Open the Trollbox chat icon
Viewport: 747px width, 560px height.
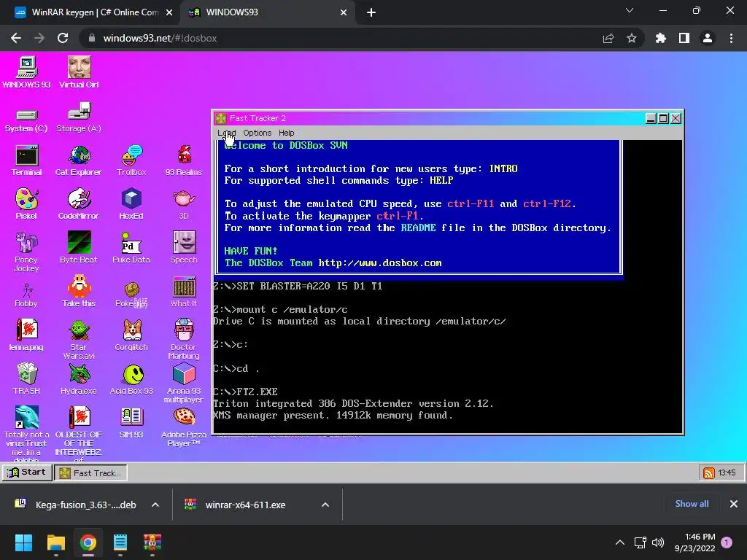click(x=131, y=160)
